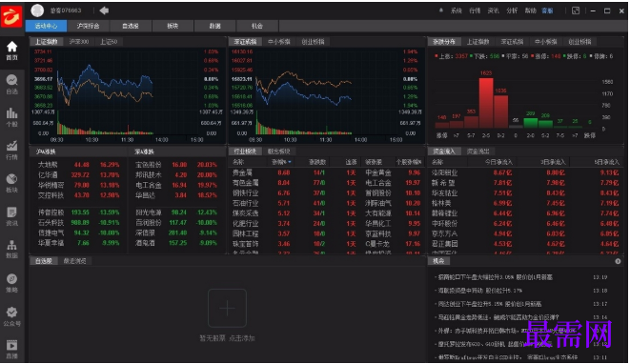630x364 pixels.
Task: Open the 直播 live video sidebar icon
Action: pos(11,349)
